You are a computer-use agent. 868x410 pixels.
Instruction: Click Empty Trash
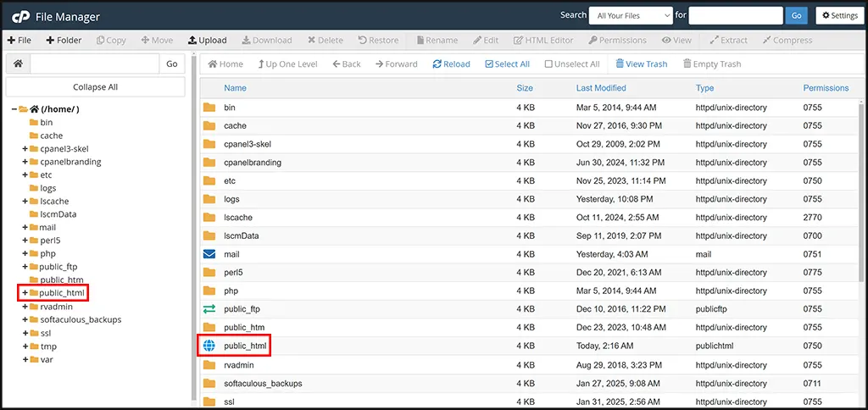[712, 64]
